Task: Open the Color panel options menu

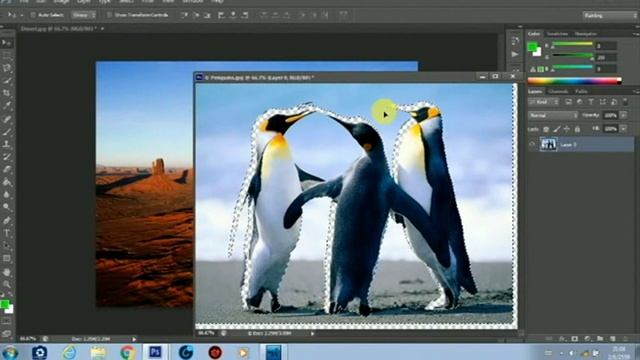Action: pyautogui.click(x=636, y=34)
